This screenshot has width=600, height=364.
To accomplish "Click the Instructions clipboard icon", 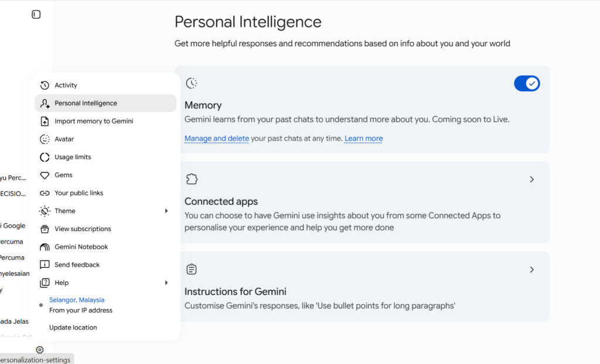I will 192,269.
